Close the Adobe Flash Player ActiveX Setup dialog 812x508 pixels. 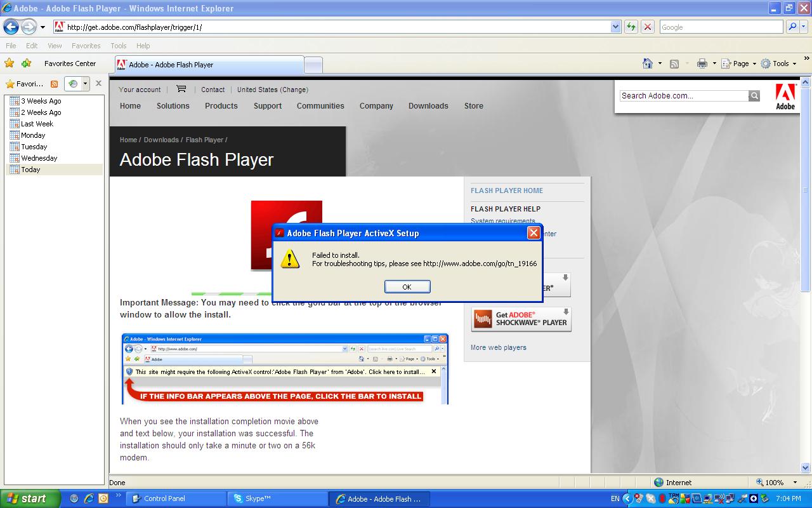tap(534, 233)
